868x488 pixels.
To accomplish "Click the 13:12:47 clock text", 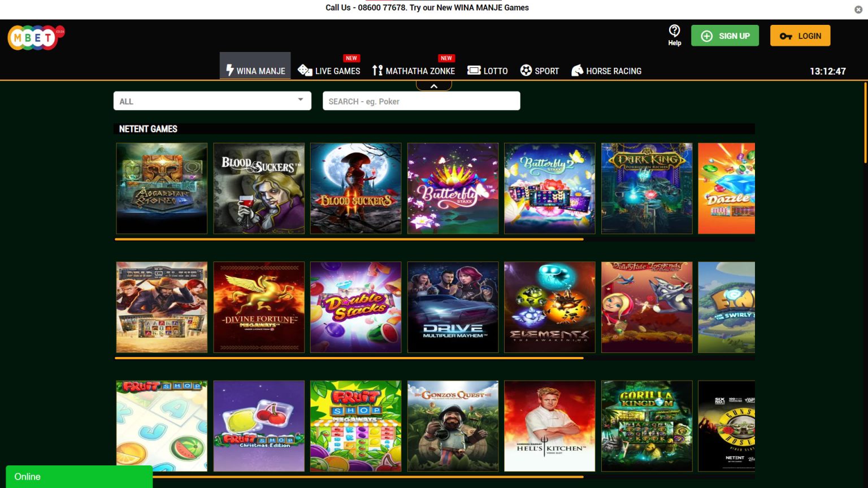I will (827, 71).
